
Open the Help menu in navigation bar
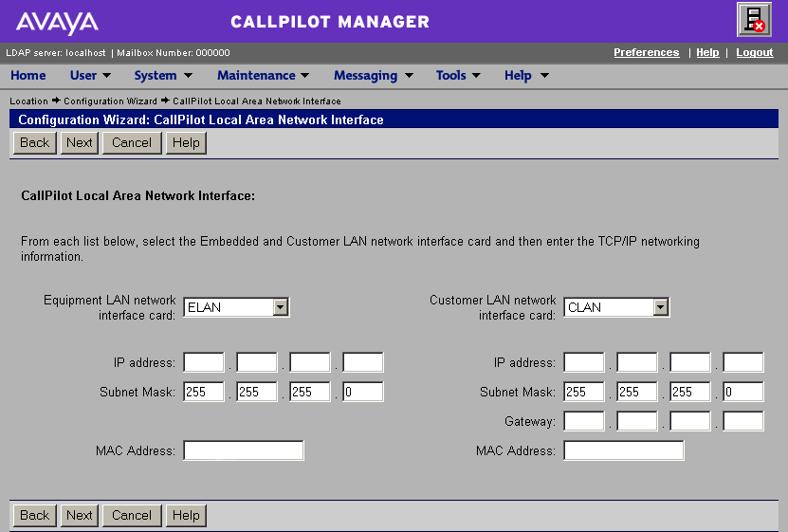tap(526, 75)
